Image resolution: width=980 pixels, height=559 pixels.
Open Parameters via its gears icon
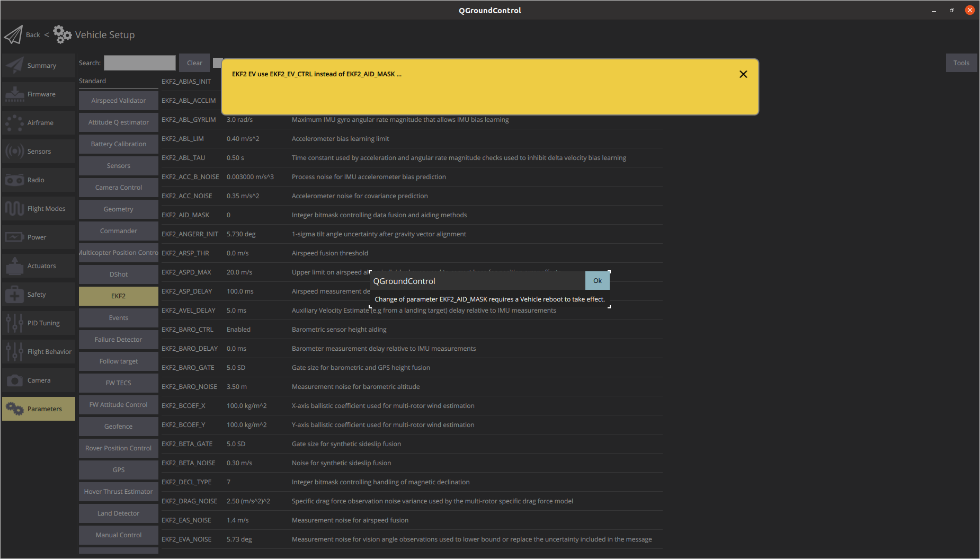coord(15,409)
